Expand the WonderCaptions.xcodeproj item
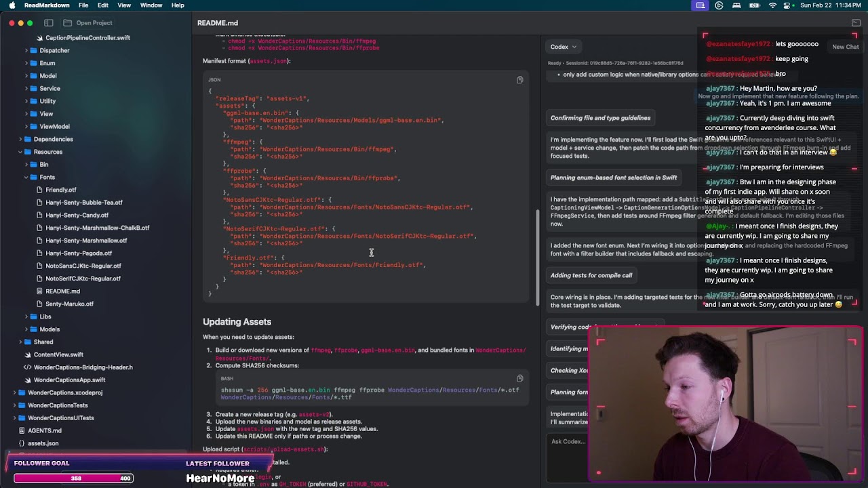 pos(14,392)
